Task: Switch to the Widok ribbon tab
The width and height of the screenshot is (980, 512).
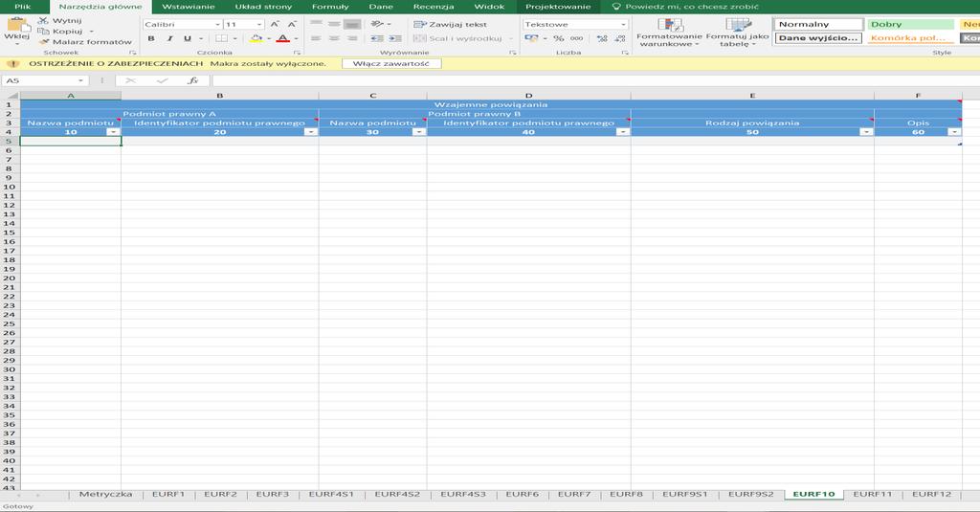Action: tap(489, 7)
